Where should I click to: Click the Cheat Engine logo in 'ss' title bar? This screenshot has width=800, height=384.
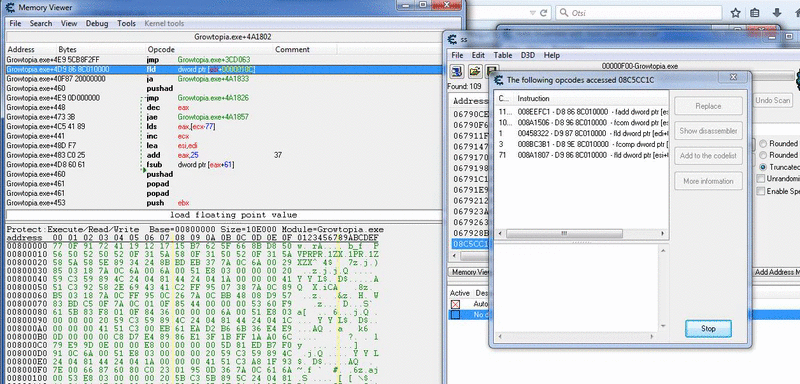click(x=453, y=39)
